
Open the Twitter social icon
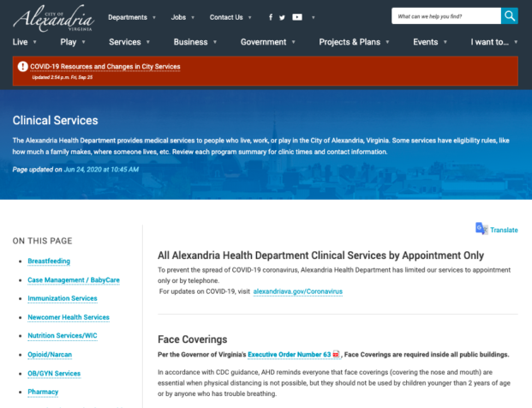coord(283,17)
